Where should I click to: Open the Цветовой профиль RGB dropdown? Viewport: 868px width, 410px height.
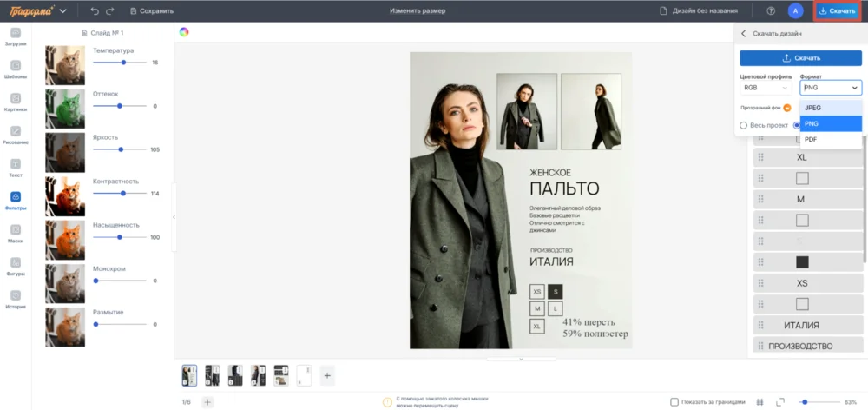(x=766, y=87)
